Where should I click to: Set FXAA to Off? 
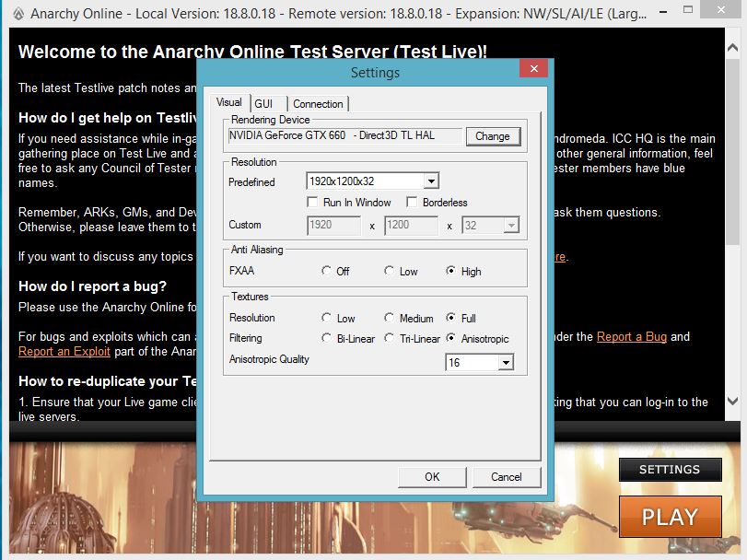pos(327,272)
